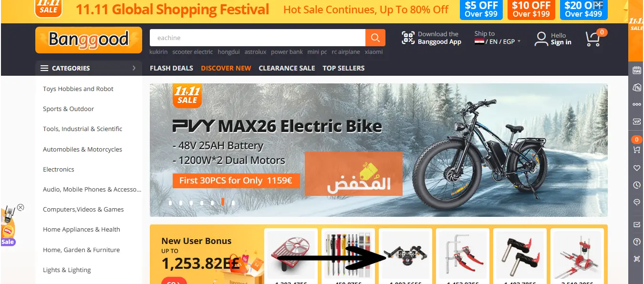Click the search input field showing eachine

pos(258,38)
